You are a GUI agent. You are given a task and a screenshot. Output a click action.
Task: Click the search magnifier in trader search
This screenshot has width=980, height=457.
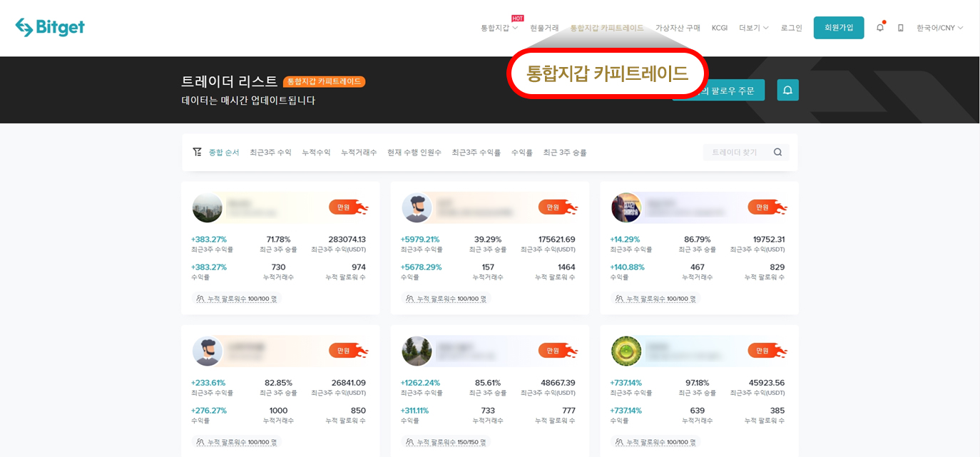click(x=777, y=152)
